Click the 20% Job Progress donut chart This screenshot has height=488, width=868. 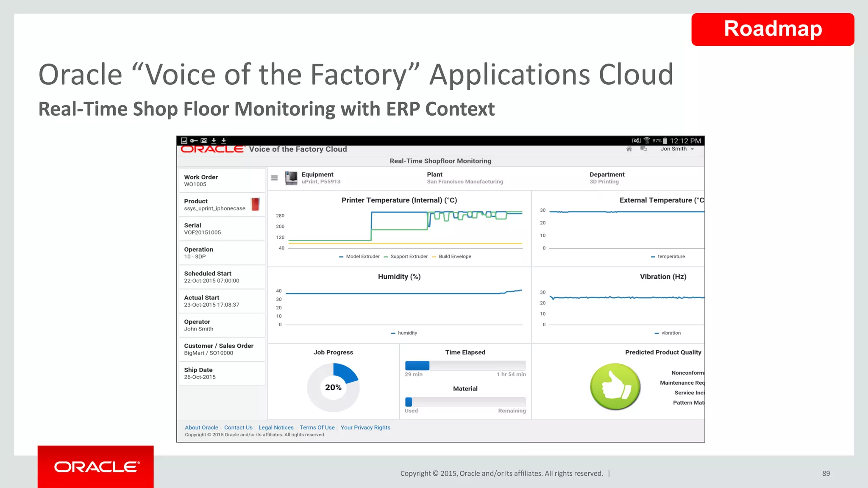coord(333,388)
